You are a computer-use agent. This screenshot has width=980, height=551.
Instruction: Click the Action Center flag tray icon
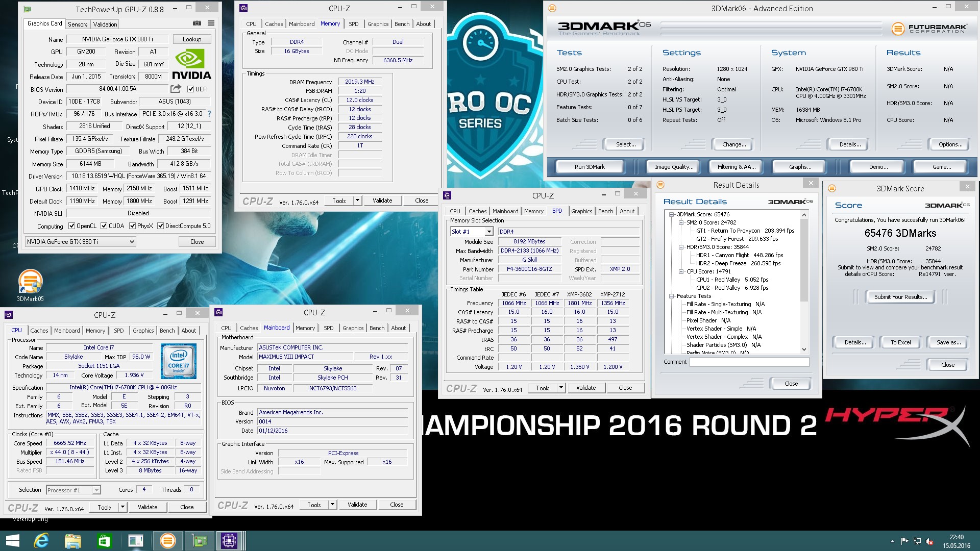tap(904, 541)
